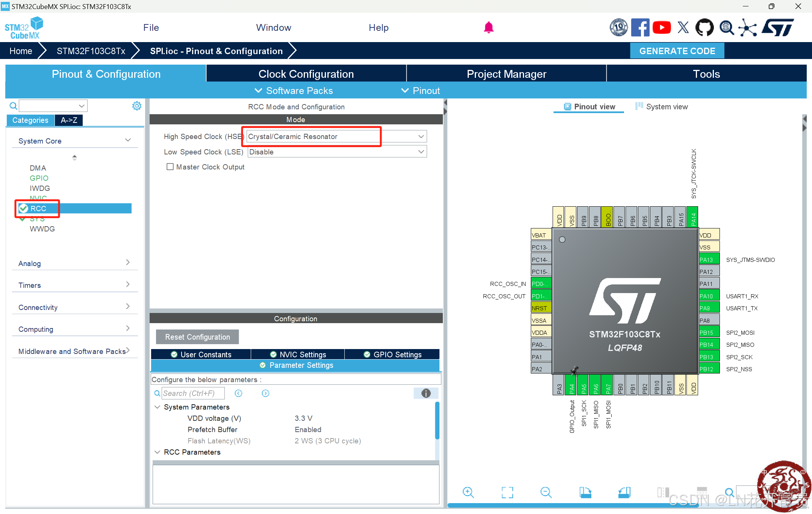812x514 pixels.
Task: Rotate the chip view counterclockwise
Action: (624, 492)
